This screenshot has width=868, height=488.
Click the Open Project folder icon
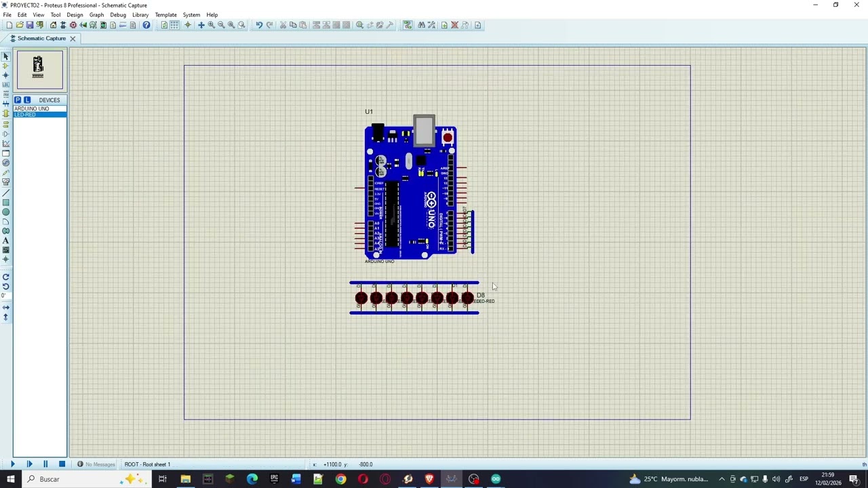pos(20,25)
